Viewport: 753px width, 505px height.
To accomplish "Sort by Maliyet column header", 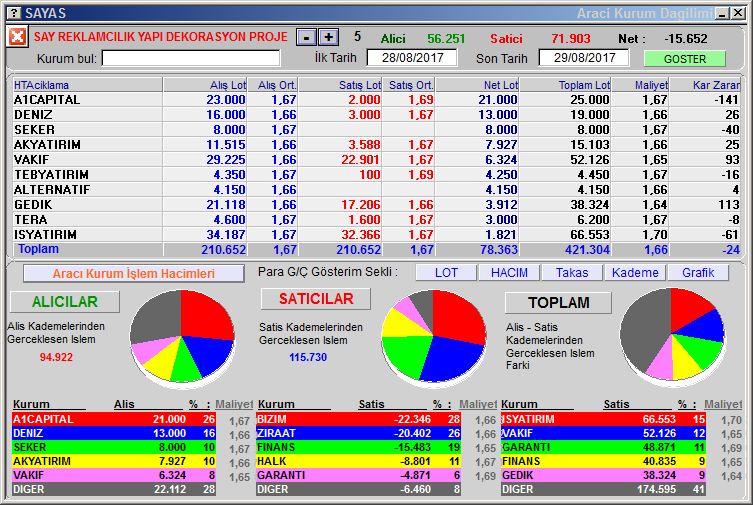I will (641, 85).
